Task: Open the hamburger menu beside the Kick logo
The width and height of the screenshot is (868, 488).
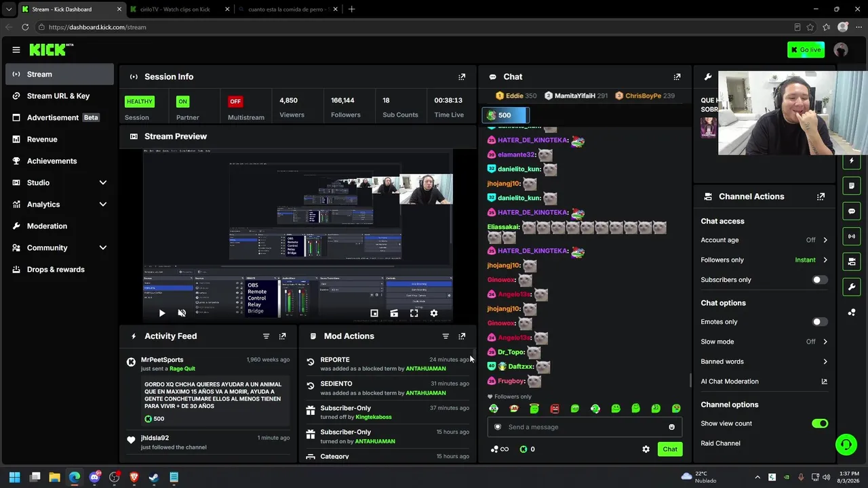Action: click(16, 49)
